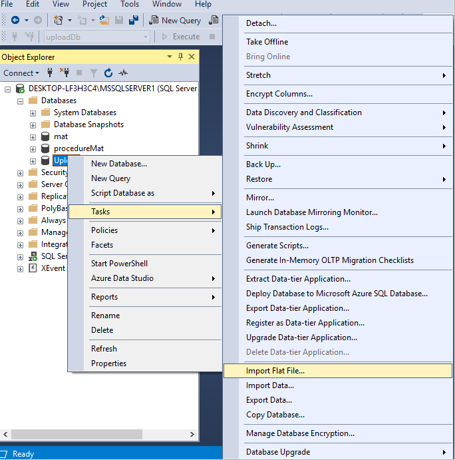Collapse the Databases folder node
Image resolution: width=455 pixels, height=460 pixels.
point(20,101)
